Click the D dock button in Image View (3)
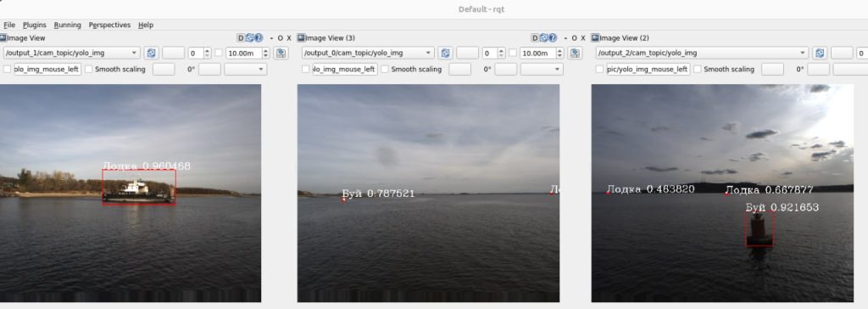Screen dimensions: 868x309 534,37
